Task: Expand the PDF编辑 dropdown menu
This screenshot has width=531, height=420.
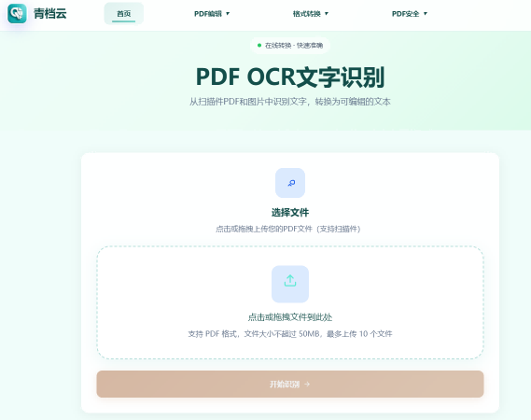Action: pyautogui.click(x=212, y=14)
